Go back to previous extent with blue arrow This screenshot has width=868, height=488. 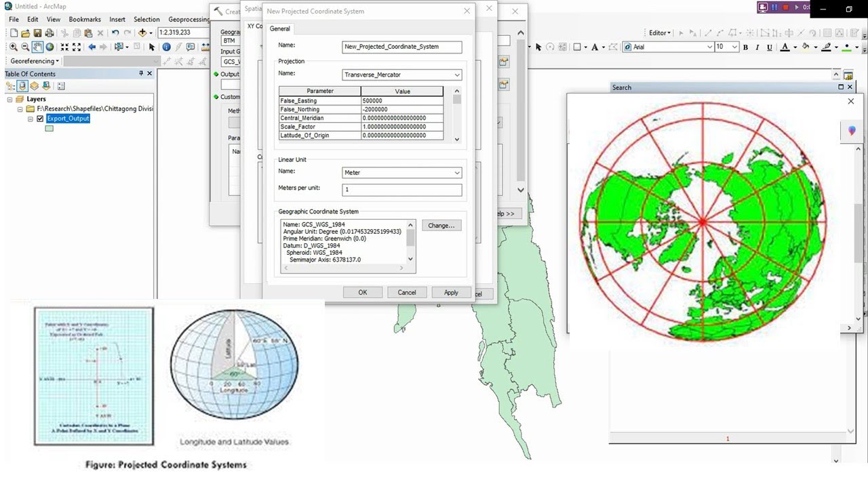pos(92,47)
